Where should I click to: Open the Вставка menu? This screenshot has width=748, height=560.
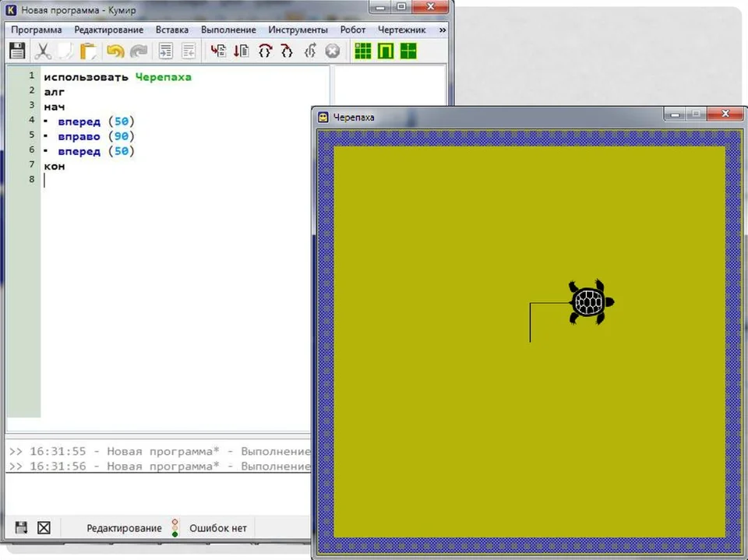point(171,30)
